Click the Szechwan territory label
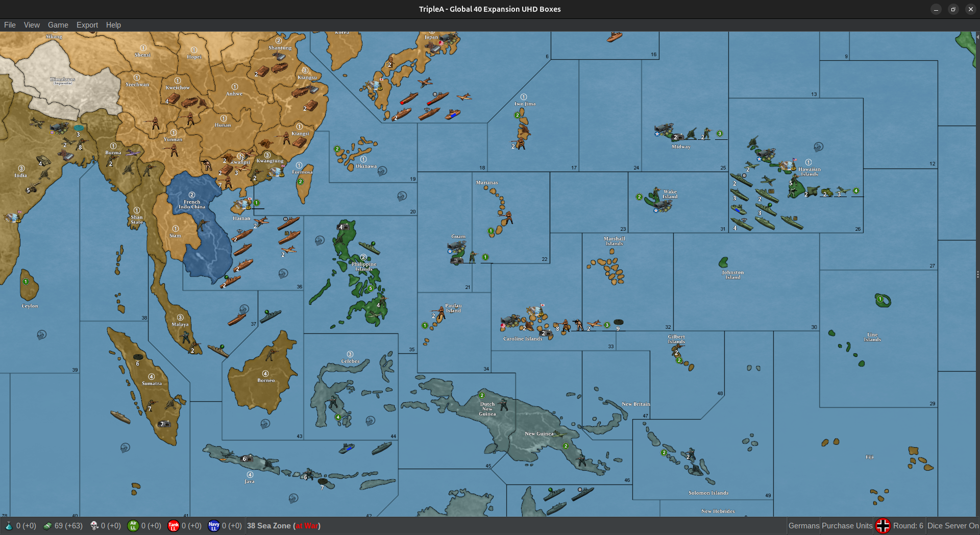This screenshot has height=535, width=980. click(x=137, y=85)
